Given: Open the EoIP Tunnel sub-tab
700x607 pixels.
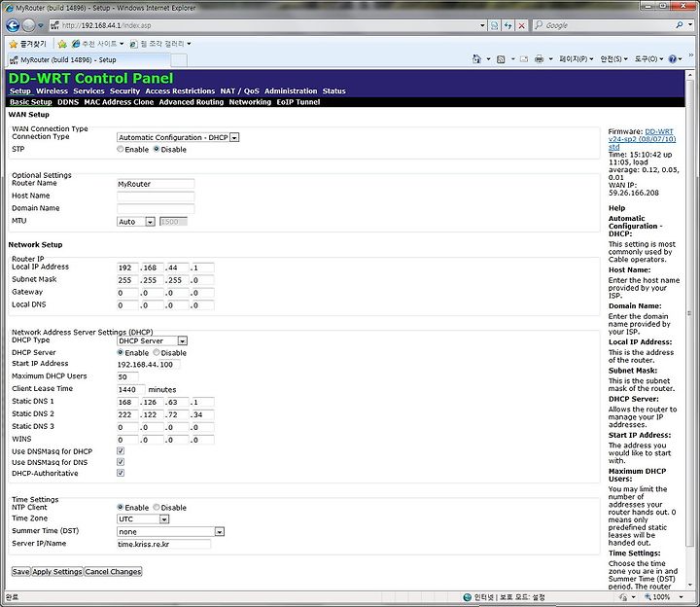Looking at the screenshot, I should coord(298,102).
